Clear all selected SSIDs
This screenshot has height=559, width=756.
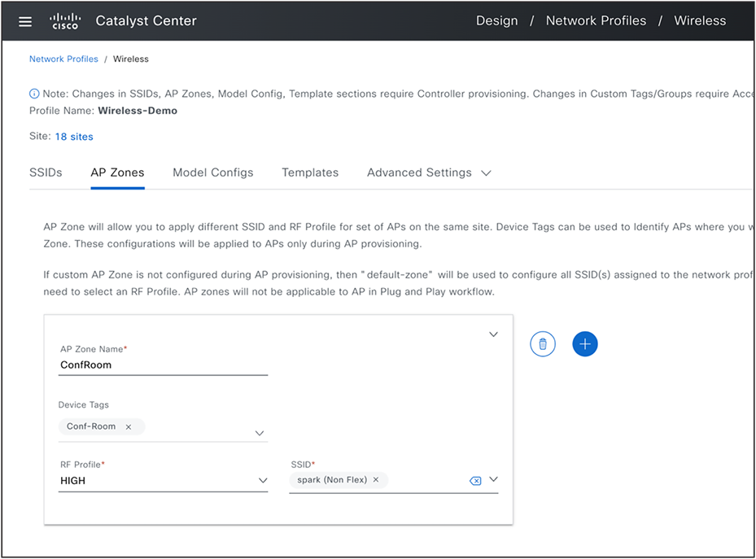pyautogui.click(x=475, y=480)
